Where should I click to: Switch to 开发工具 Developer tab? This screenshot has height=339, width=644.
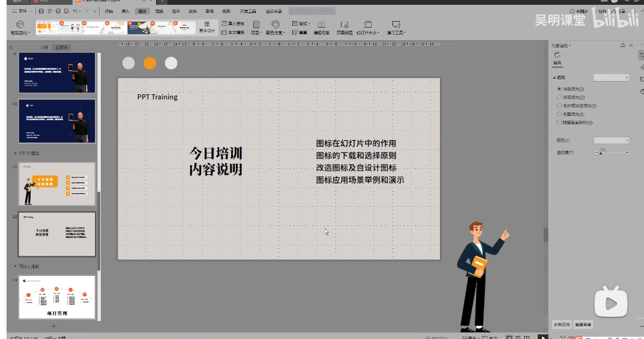[x=248, y=11]
